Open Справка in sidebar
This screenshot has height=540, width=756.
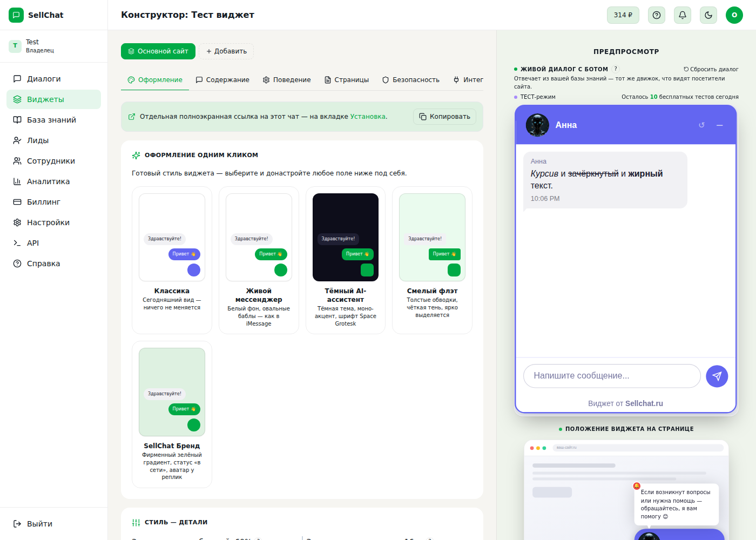click(53, 264)
